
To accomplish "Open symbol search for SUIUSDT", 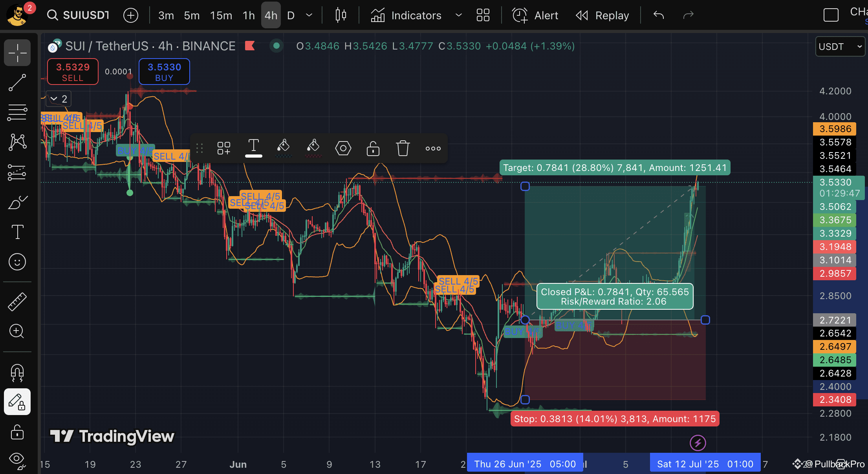I will click(78, 15).
